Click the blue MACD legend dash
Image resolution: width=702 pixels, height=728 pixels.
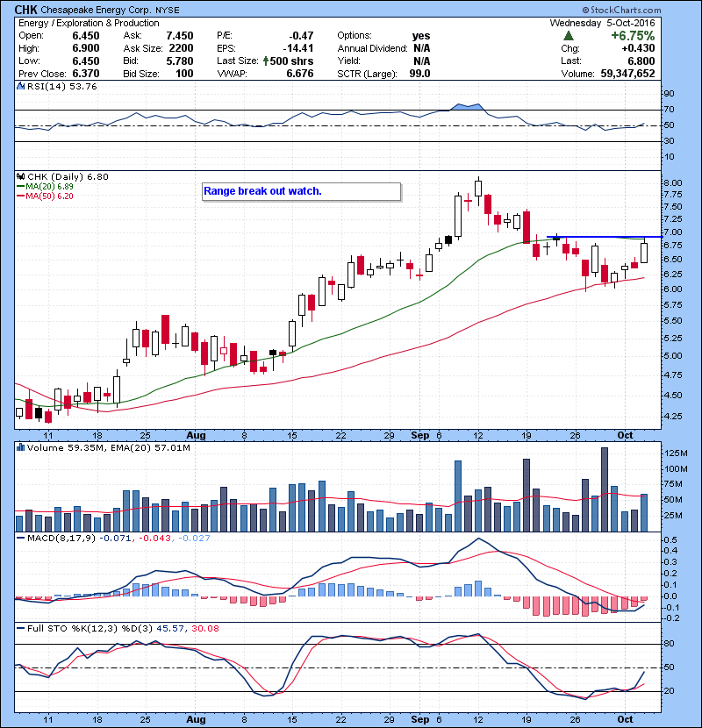point(20,539)
